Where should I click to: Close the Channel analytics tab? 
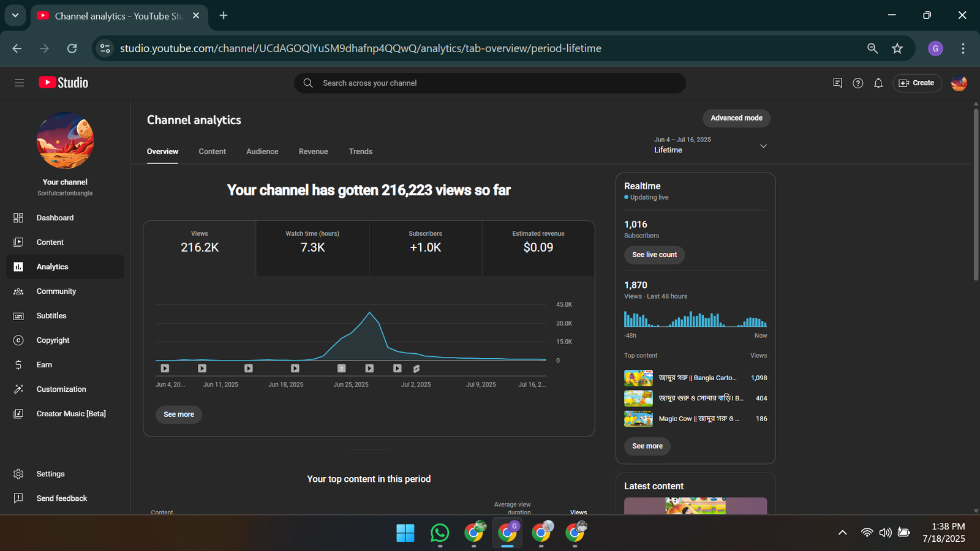pos(196,15)
